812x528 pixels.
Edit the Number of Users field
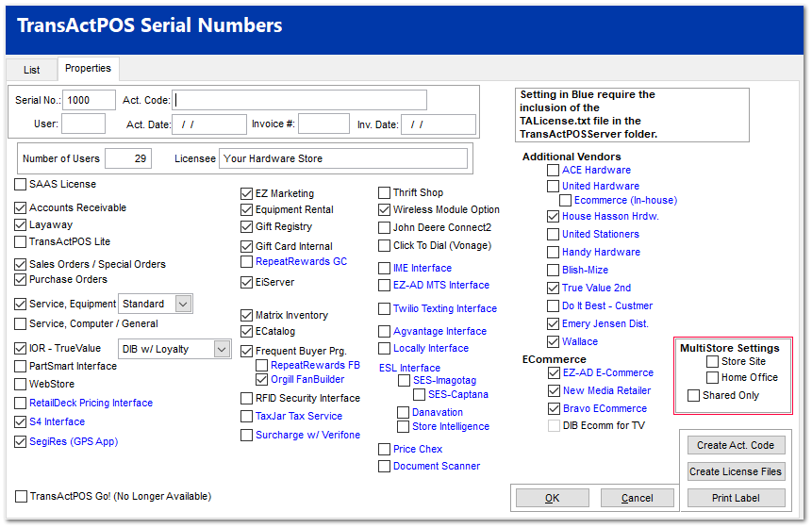tap(128, 158)
